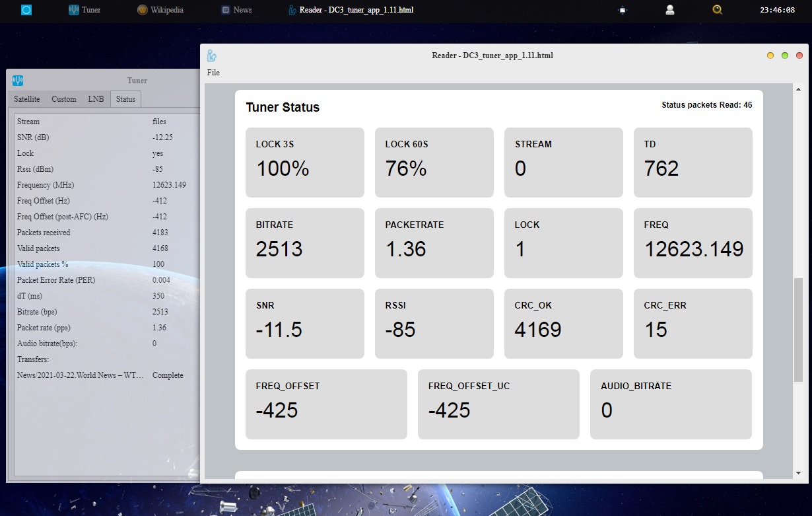812x516 pixels.
Task: Click the Tuner window's waveform icon
Action: pos(18,81)
